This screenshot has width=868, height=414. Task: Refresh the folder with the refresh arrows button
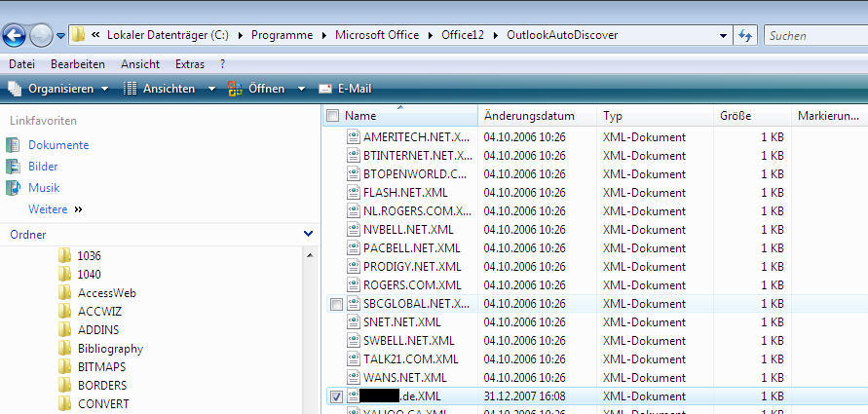tap(745, 35)
